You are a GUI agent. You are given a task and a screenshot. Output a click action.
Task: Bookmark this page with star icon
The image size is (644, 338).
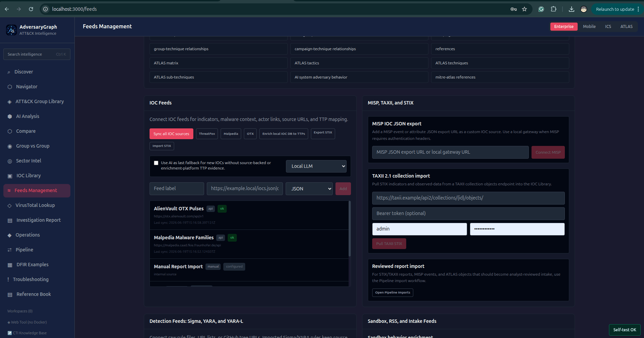pyautogui.click(x=524, y=9)
